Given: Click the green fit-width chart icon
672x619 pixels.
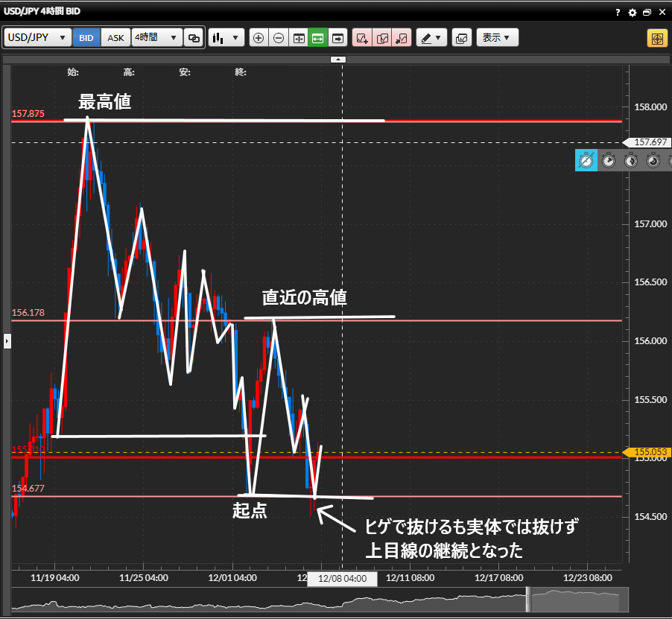Looking at the screenshot, I should 318,38.
